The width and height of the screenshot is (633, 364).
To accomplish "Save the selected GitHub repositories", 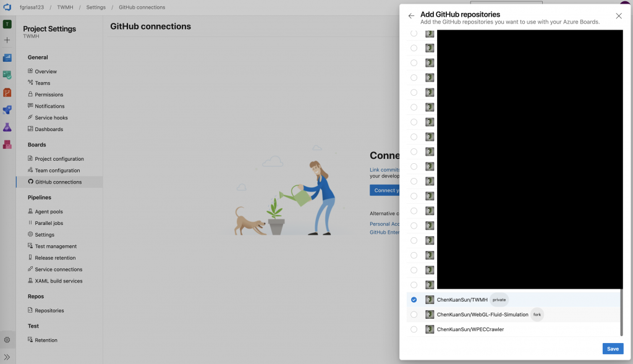I will [x=613, y=349].
